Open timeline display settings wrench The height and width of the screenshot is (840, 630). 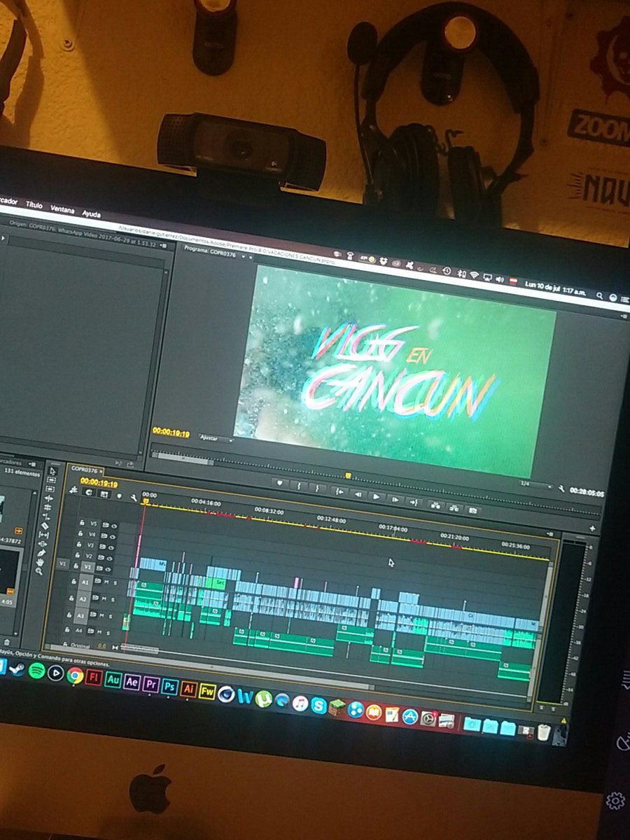[x=134, y=498]
